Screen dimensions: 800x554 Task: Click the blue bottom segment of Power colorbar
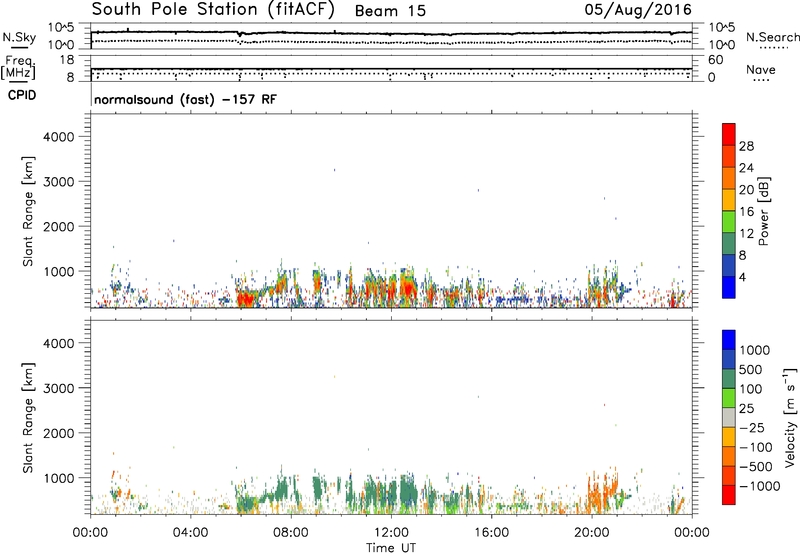pyautogui.click(x=729, y=287)
